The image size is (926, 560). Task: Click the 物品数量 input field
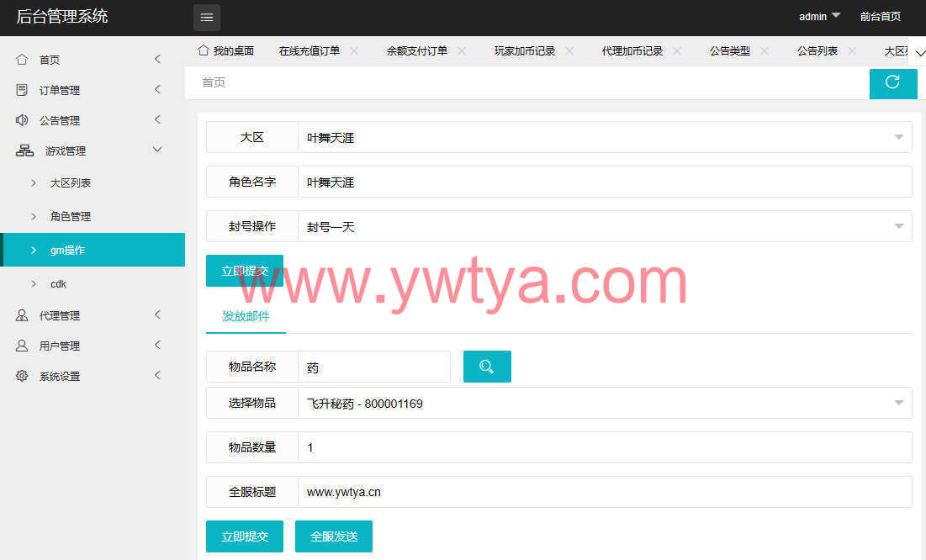point(605,447)
